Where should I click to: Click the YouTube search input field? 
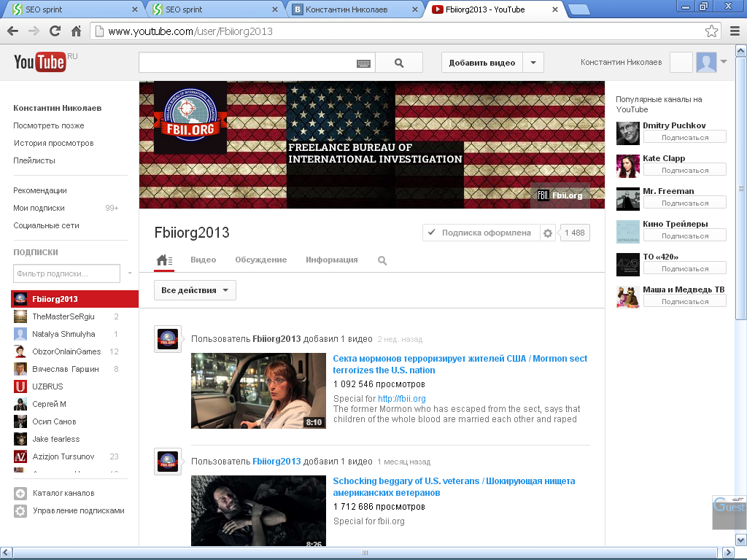click(x=248, y=63)
